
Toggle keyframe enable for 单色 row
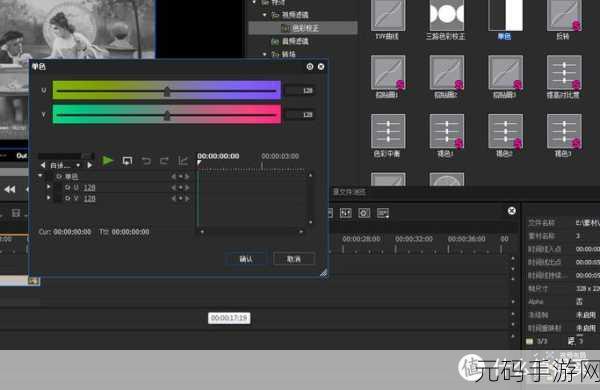[x=59, y=176]
